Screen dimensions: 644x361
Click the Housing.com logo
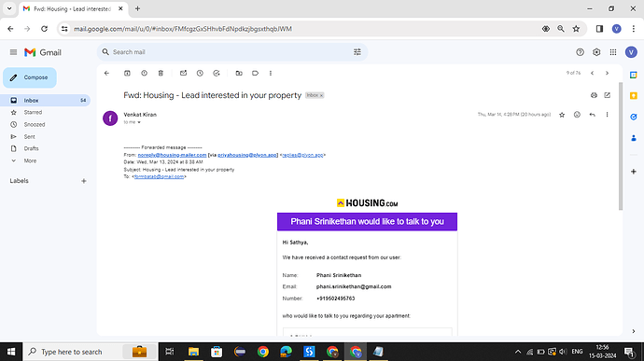(367, 202)
